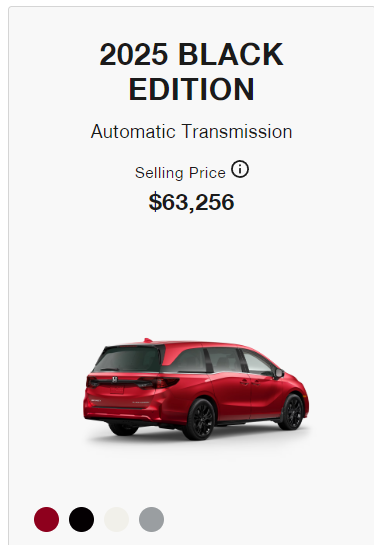This screenshot has width=374, height=545.
Task: Choose the black exterior color swatch
Action: click(x=81, y=519)
